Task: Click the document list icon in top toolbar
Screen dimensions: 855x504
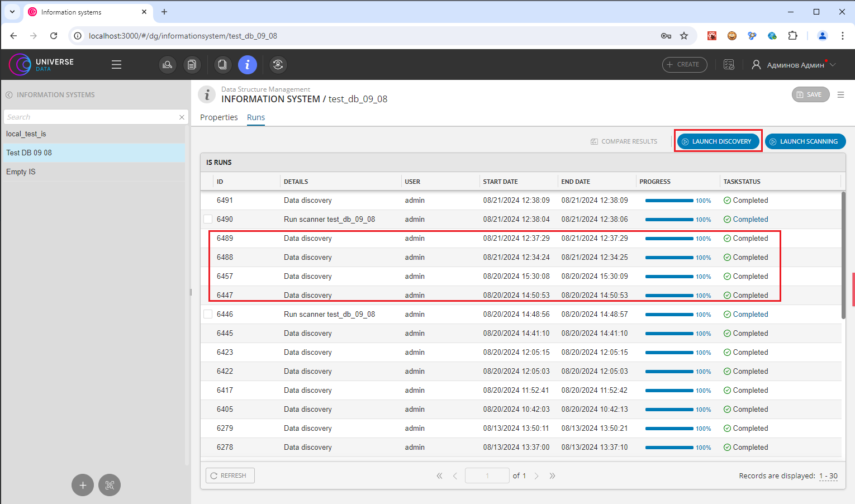Action: [x=192, y=65]
